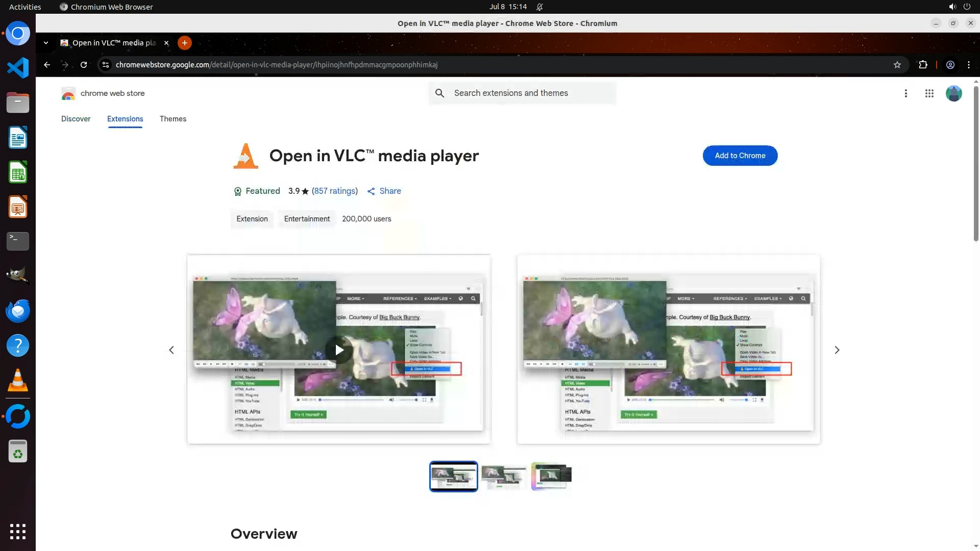Open the Google account avatar
Image resolution: width=980 pixels, height=551 pixels.
[x=953, y=93]
